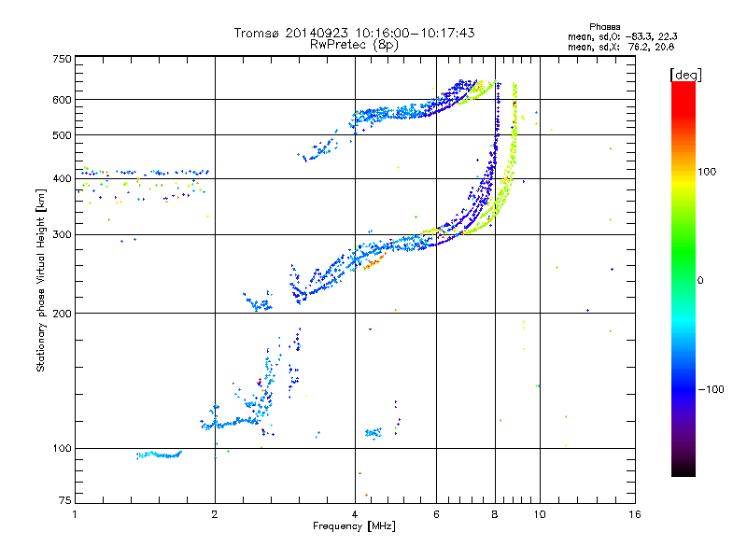Viewport: 747px width, 560px height.
Task: Click the x-axis label '6'
Action: pos(436,514)
